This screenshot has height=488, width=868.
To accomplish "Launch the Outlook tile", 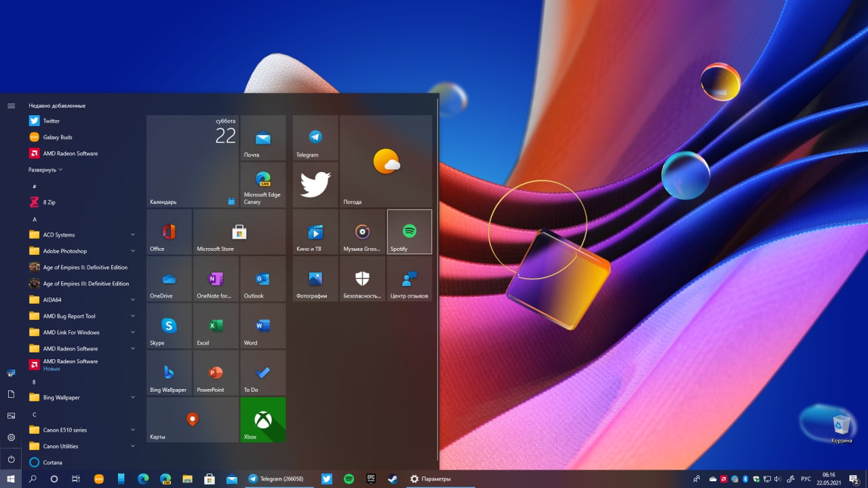I will point(262,279).
